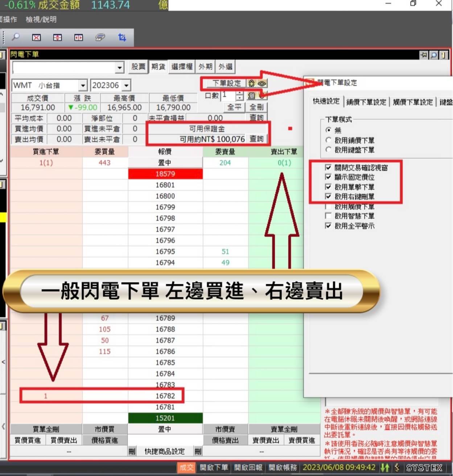
Task: Open the WMT 小台指 product dropdown
Action: click(x=83, y=85)
